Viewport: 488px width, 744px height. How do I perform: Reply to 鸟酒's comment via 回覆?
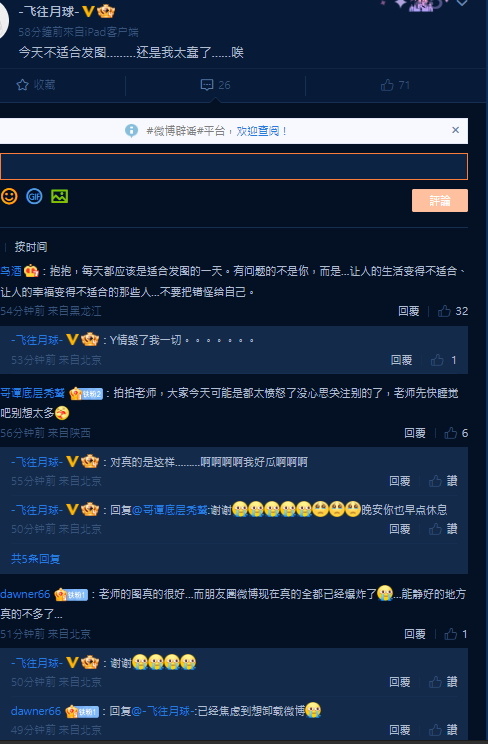click(408, 311)
